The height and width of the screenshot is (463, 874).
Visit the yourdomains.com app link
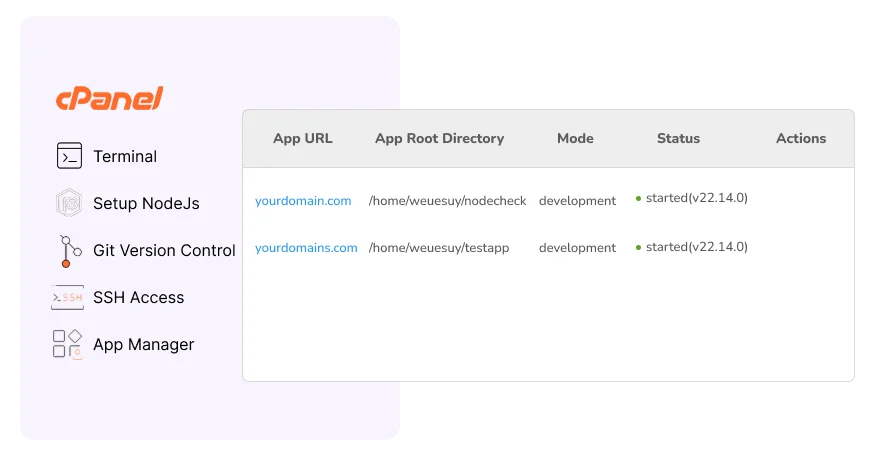pos(306,247)
